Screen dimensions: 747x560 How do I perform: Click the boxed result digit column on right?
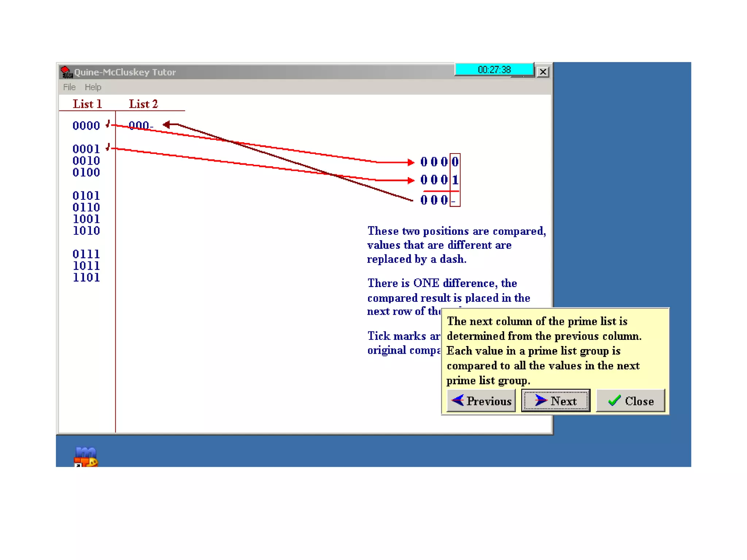tap(455, 180)
